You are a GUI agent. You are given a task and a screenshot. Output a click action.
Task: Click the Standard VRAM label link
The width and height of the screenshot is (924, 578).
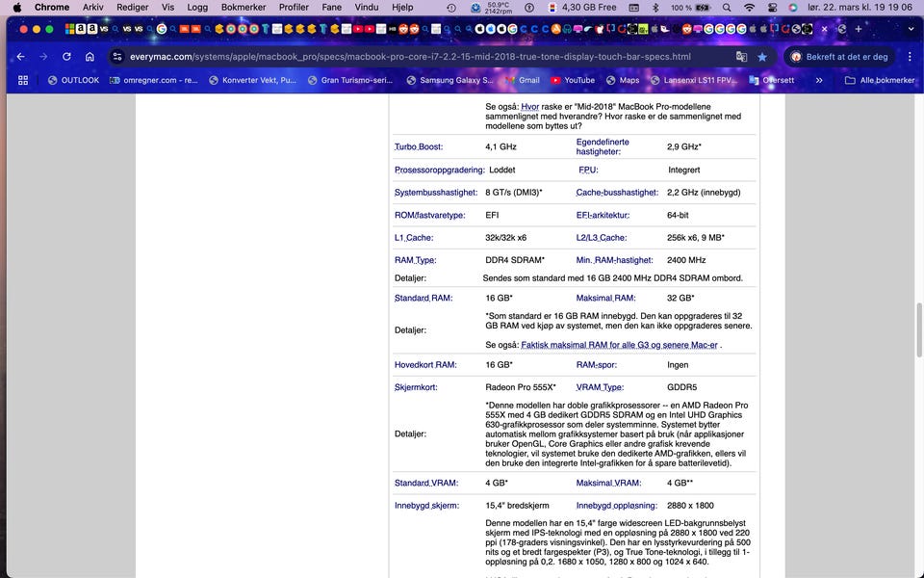point(426,483)
